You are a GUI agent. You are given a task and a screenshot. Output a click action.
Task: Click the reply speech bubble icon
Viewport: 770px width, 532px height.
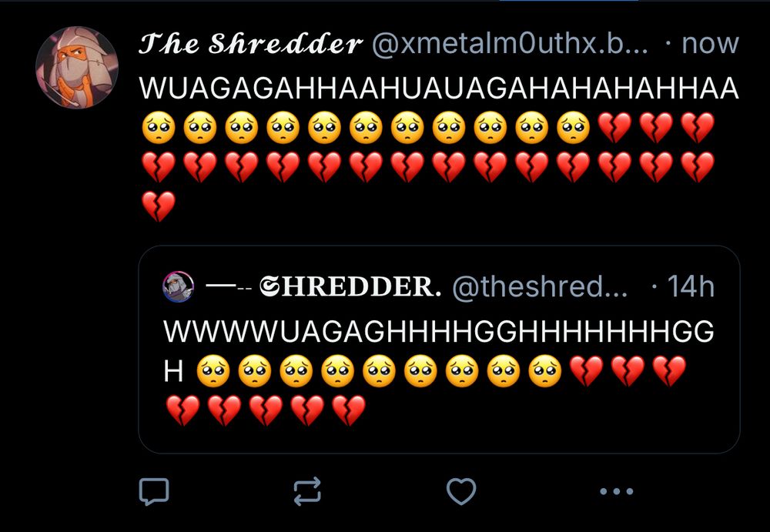point(154,491)
